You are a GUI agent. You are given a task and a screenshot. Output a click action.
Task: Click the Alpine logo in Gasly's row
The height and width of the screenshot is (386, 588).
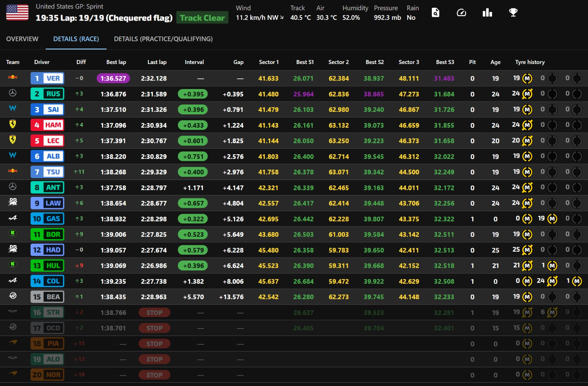click(x=12, y=218)
